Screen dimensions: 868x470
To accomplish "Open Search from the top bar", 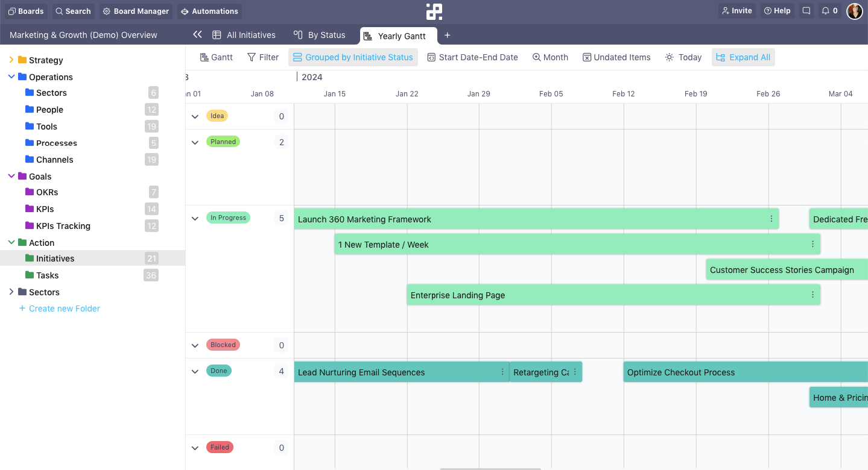I will point(72,11).
